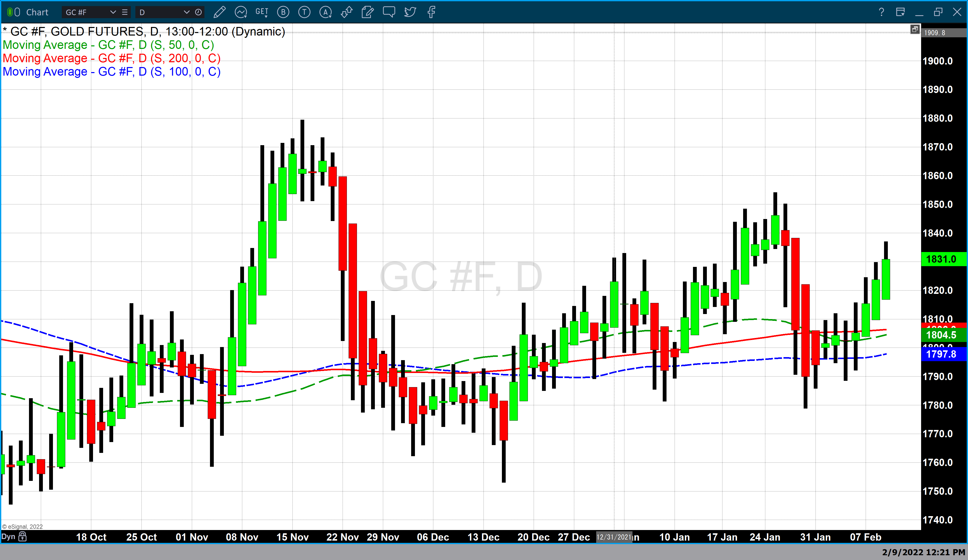Image resolution: width=968 pixels, height=560 pixels.
Task: Click the GET data button
Action: [x=262, y=12]
